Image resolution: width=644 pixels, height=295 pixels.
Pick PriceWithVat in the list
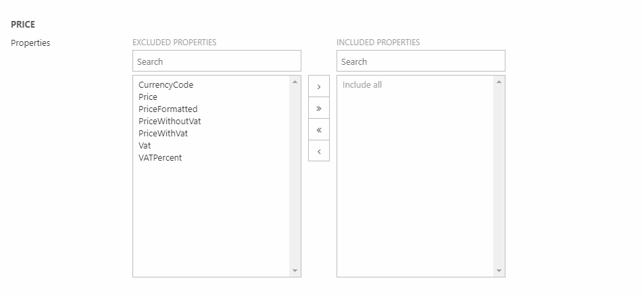click(163, 134)
